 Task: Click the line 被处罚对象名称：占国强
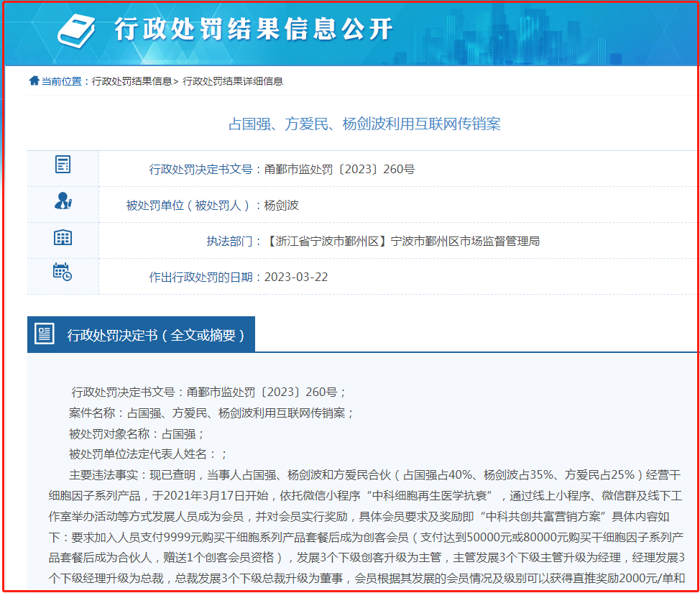coord(137,433)
